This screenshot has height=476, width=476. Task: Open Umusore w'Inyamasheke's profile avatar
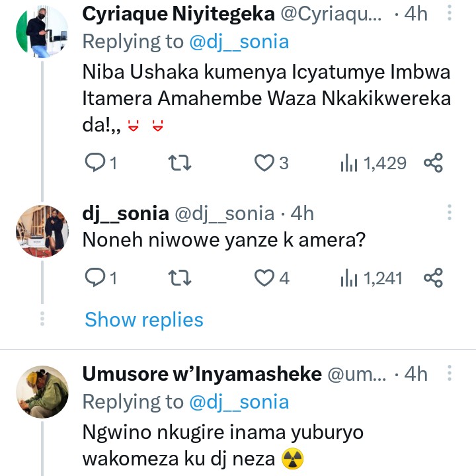coord(42,391)
